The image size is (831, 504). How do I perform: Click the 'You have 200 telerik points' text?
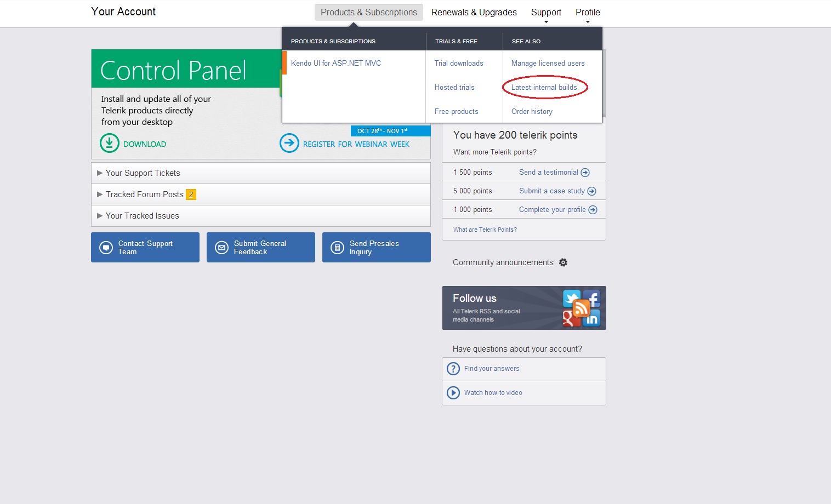(515, 135)
